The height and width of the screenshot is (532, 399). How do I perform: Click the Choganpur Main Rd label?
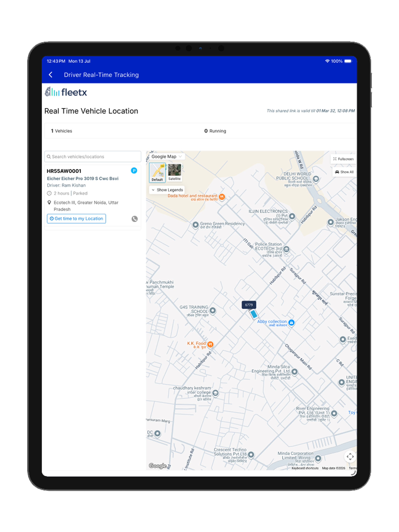pos(298,357)
